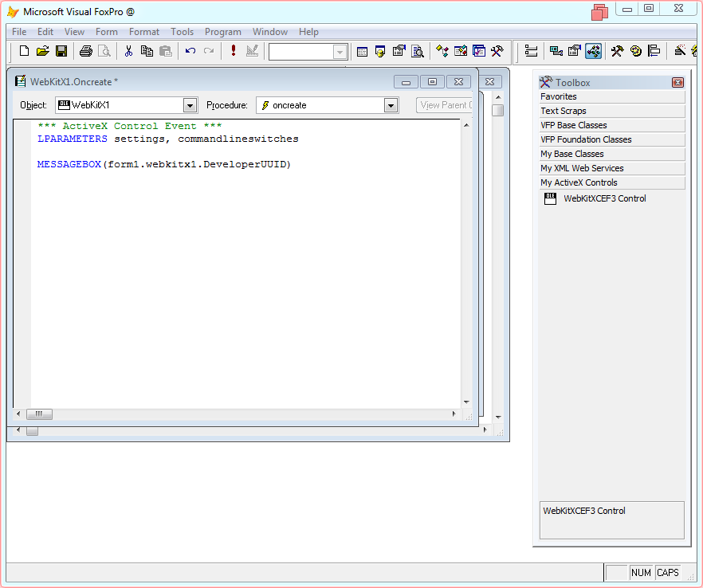Open the Help menu
The height and width of the screenshot is (588, 703).
pyautogui.click(x=309, y=32)
